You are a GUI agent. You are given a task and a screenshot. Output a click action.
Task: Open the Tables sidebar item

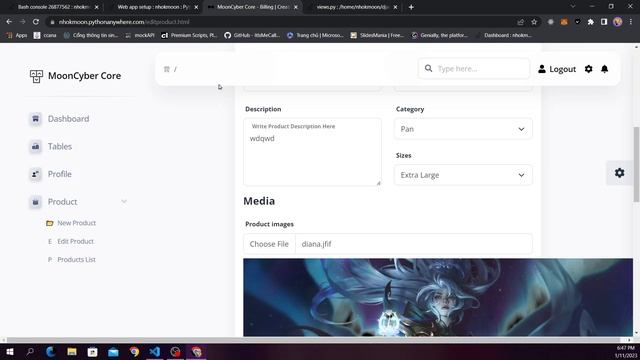click(x=60, y=147)
